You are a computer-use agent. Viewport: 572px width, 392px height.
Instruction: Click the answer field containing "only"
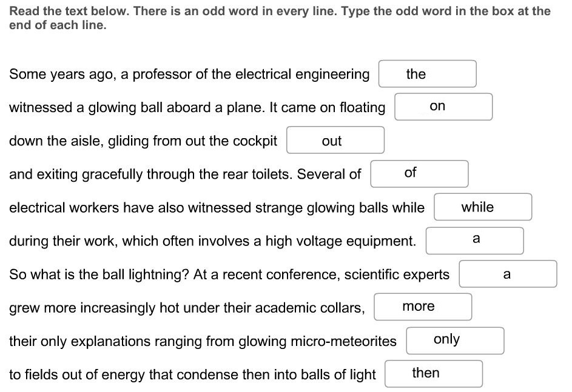click(455, 341)
